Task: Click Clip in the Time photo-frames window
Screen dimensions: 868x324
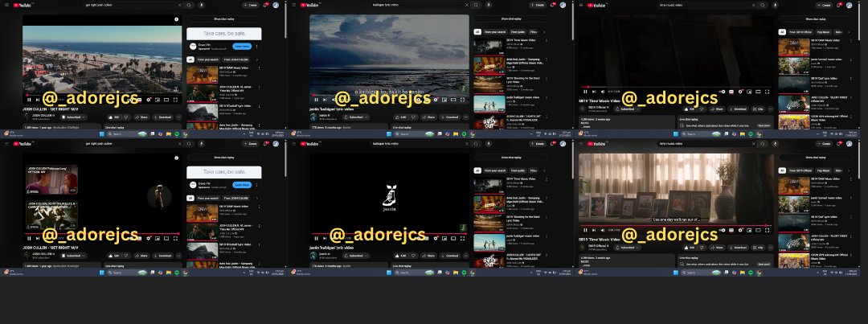Action: pos(759,248)
